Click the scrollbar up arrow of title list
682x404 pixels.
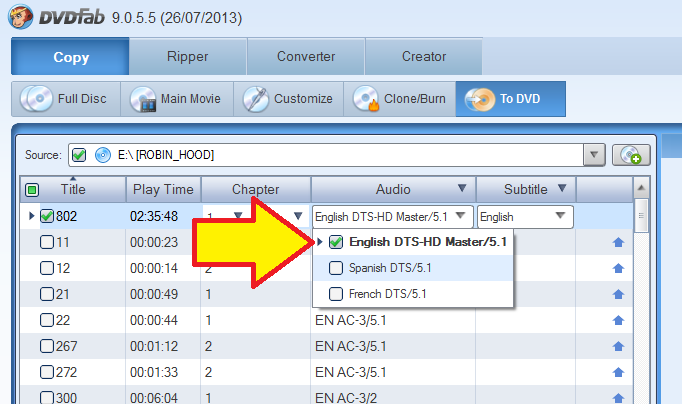641,188
